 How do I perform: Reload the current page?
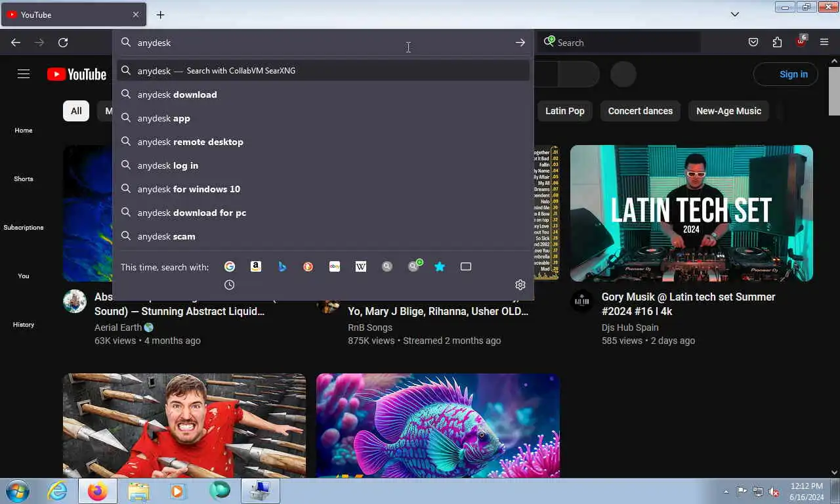pos(63,43)
